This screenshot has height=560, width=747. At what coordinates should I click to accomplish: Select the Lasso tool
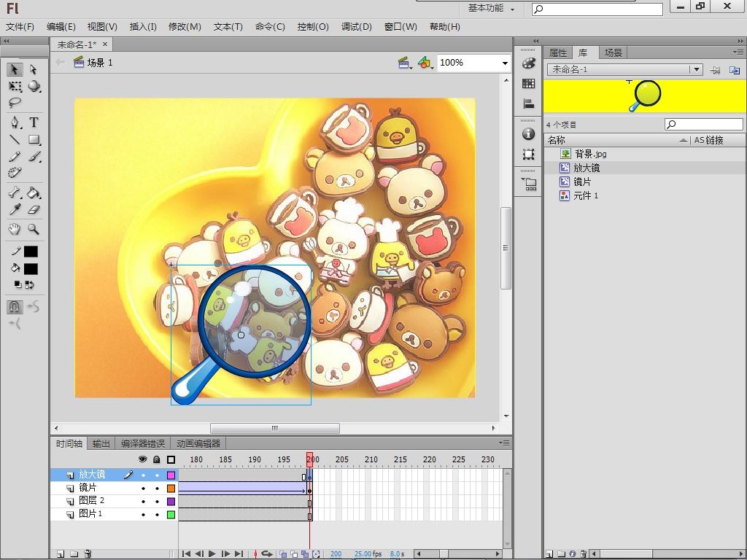[15, 102]
